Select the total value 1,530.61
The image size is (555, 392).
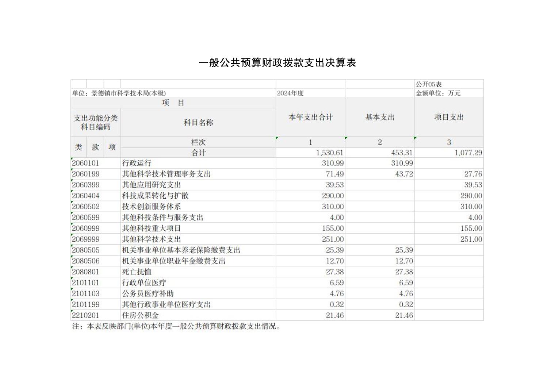329,153
